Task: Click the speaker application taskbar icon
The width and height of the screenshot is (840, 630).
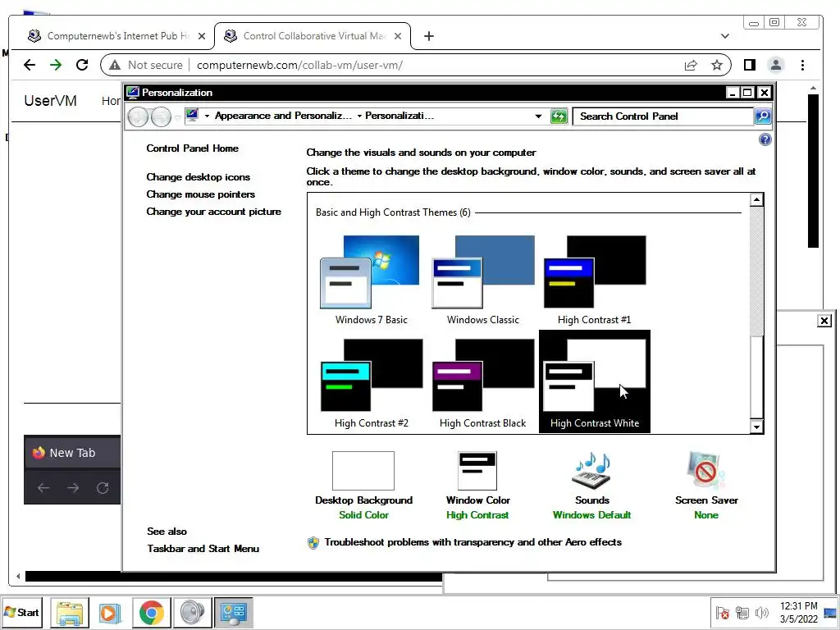Action: coord(192,613)
